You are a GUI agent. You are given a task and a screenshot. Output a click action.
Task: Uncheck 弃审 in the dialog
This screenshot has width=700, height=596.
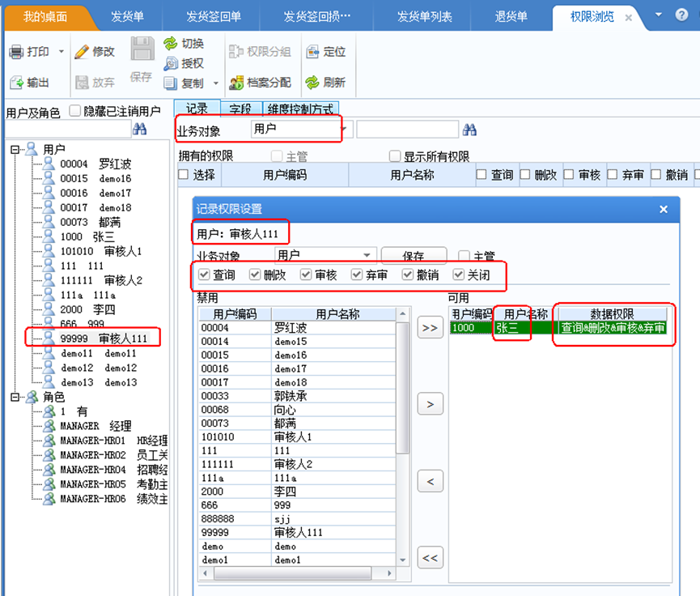357,275
